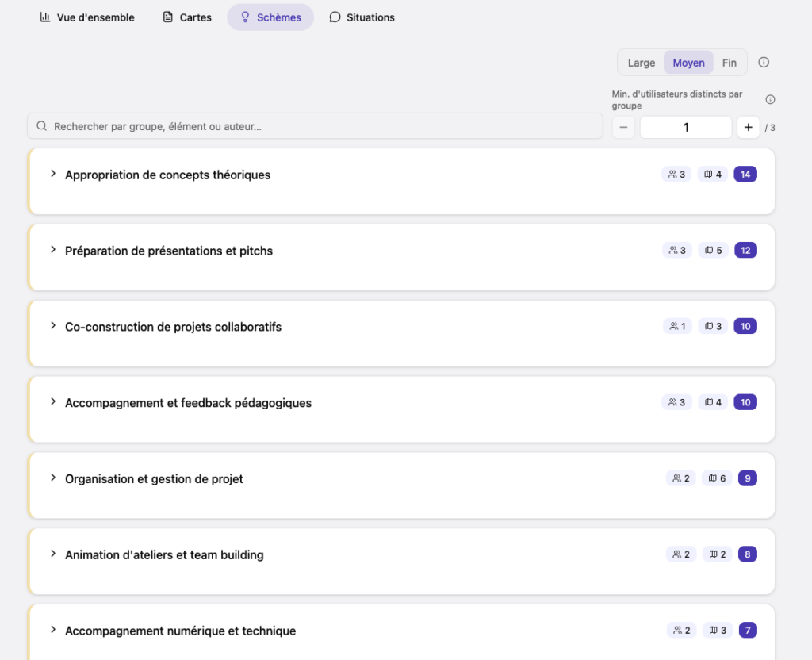The width and height of the screenshot is (812, 660).
Task: Decrease minimum distinct users with minus button
Action: (623, 128)
